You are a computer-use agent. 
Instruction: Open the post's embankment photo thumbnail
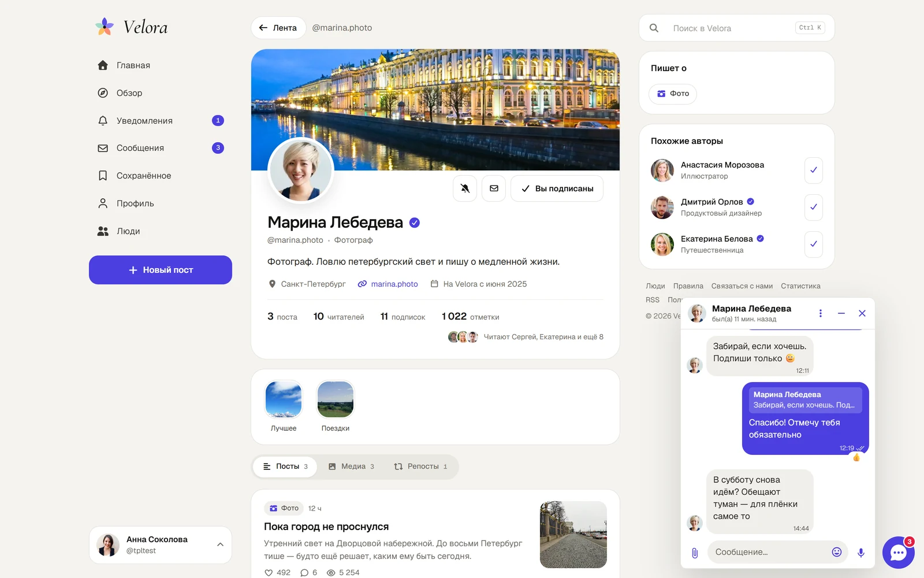(x=573, y=535)
